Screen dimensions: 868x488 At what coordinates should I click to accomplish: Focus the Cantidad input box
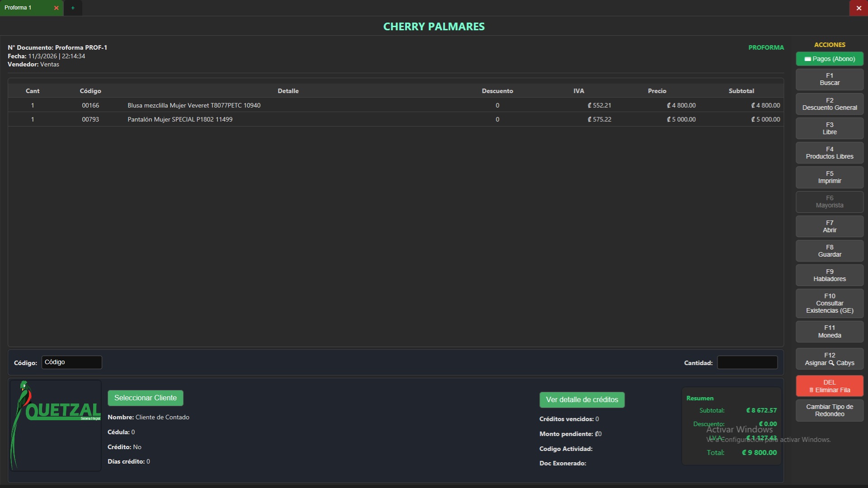pyautogui.click(x=747, y=362)
